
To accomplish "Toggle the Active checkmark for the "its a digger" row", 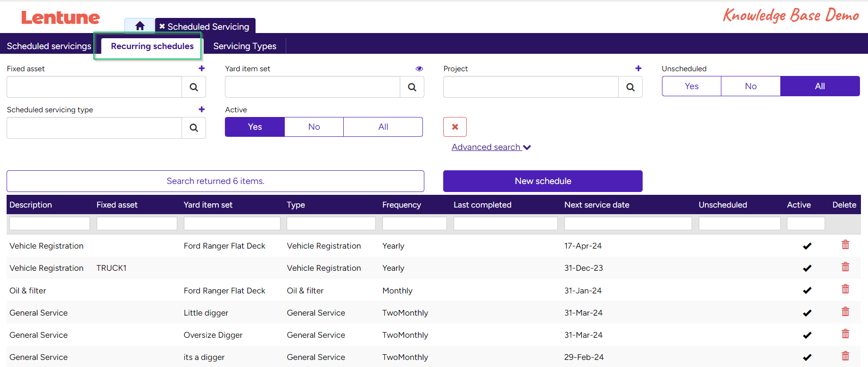I will [x=807, y=357].
